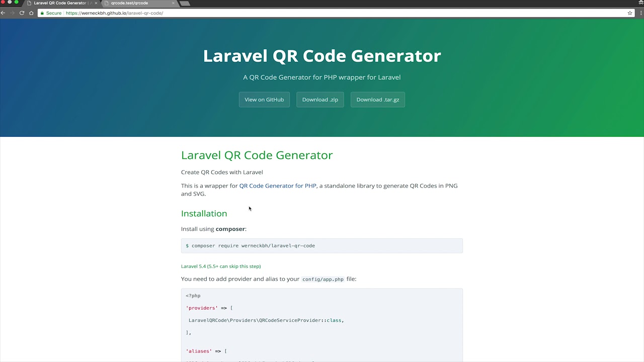Screen dimensions: 644x362
Task: Open the QR Code Generator for PHP link
Action: [278, 186]
